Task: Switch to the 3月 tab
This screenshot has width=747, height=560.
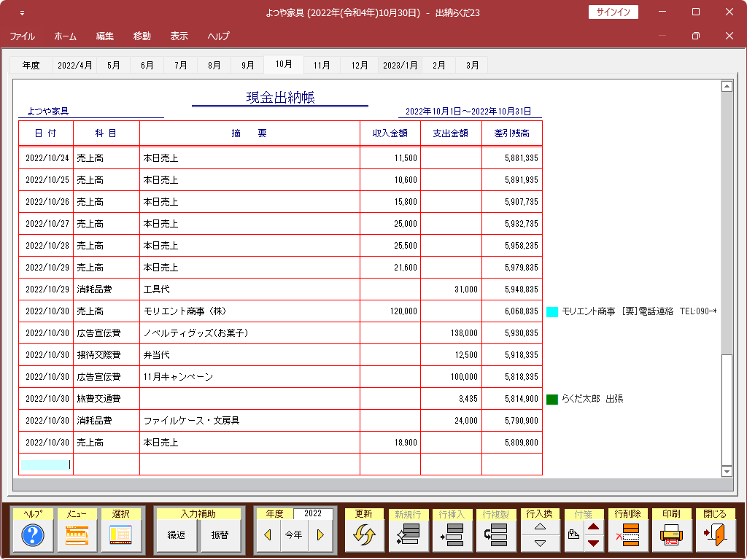Action: click(x=472, y=65)
